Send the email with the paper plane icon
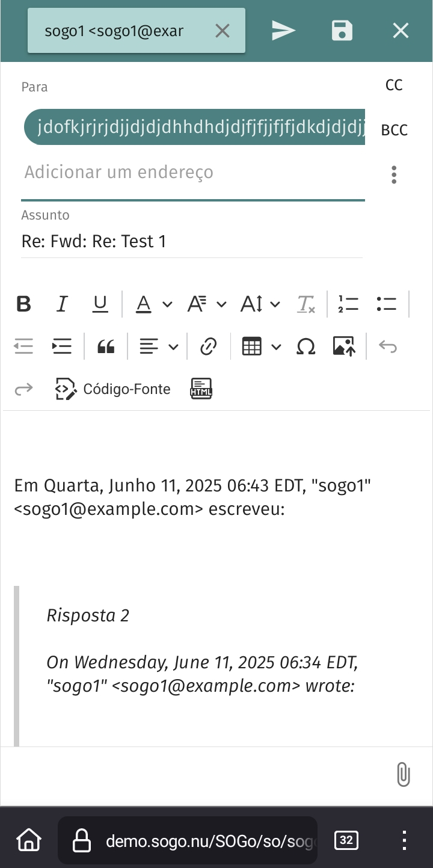The image size is (433, 868). (283, 31)
